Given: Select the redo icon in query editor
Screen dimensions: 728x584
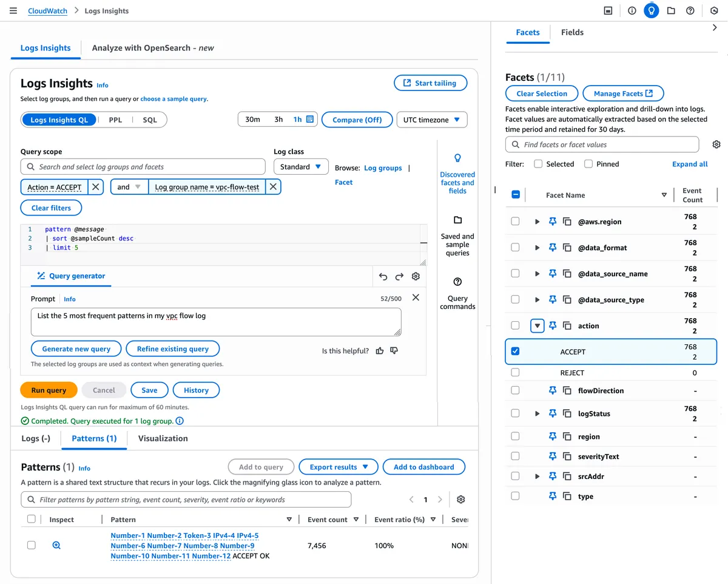Looking at the screenshot, I should 400,276.
